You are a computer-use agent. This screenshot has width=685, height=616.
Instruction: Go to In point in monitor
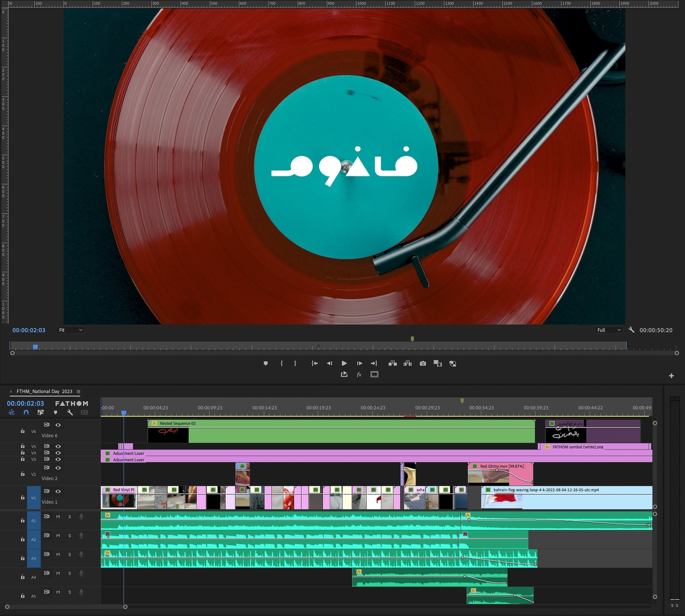[314, 363]
